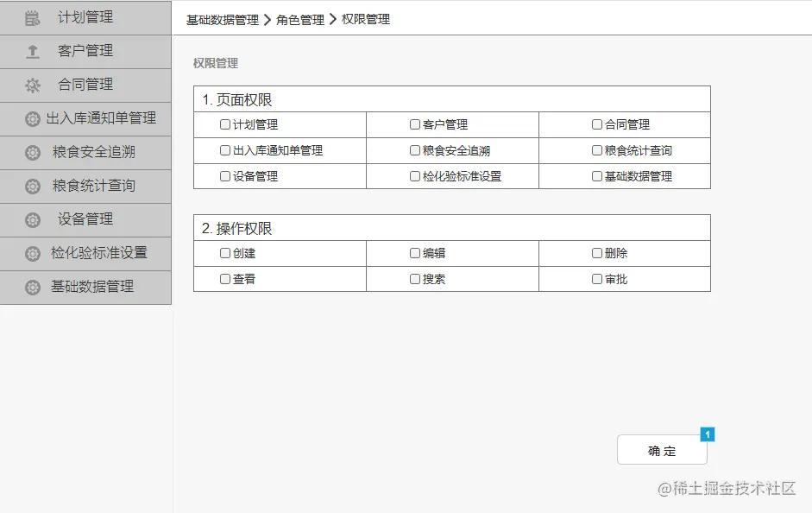Click 权限管理 in the breadcrumb
The height and width of the screenshot is (513, 812).
pyautogui.click(x=366, y=19)
